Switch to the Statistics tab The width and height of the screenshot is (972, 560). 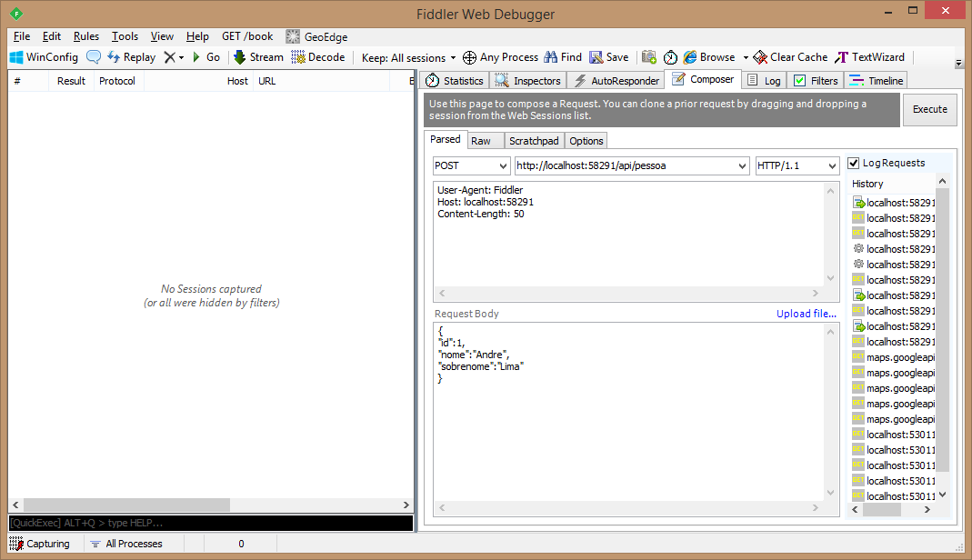tap(455, 81)
